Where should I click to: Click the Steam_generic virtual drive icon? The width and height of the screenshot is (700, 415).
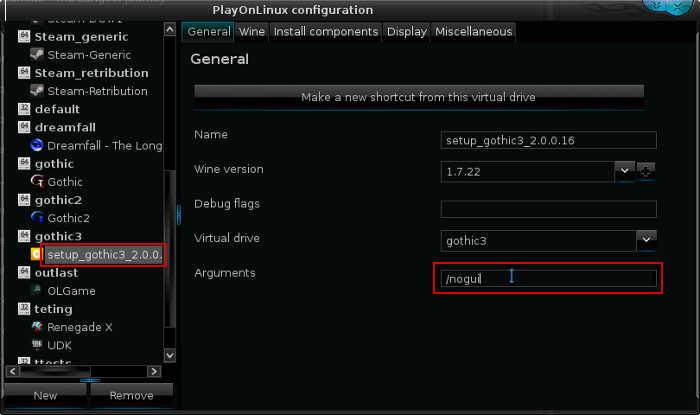coord(24,37)
